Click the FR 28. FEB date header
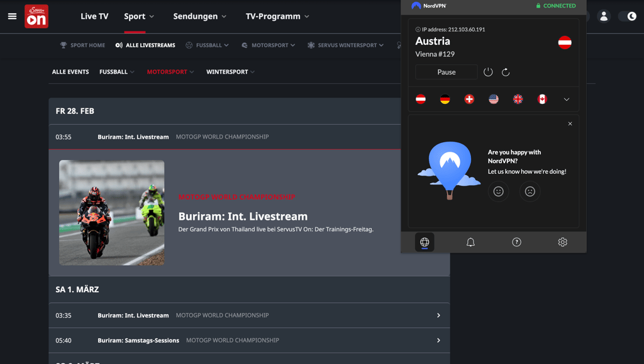This screenshot has height=364, width=644. (x=75, y=111)
